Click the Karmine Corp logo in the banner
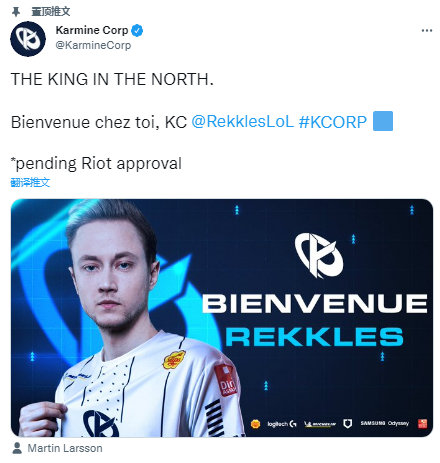 (x=319, y=255)
